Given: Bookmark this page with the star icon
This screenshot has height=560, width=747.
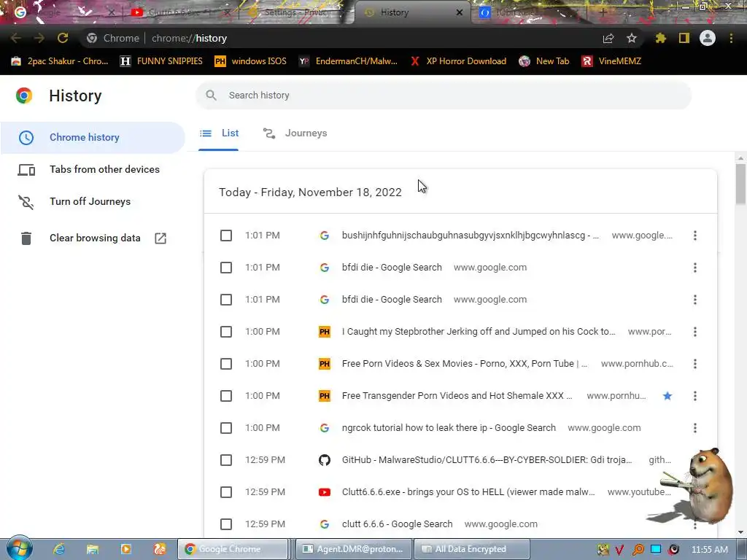Looking at the screenshot, I should click(x=632, y=38).
